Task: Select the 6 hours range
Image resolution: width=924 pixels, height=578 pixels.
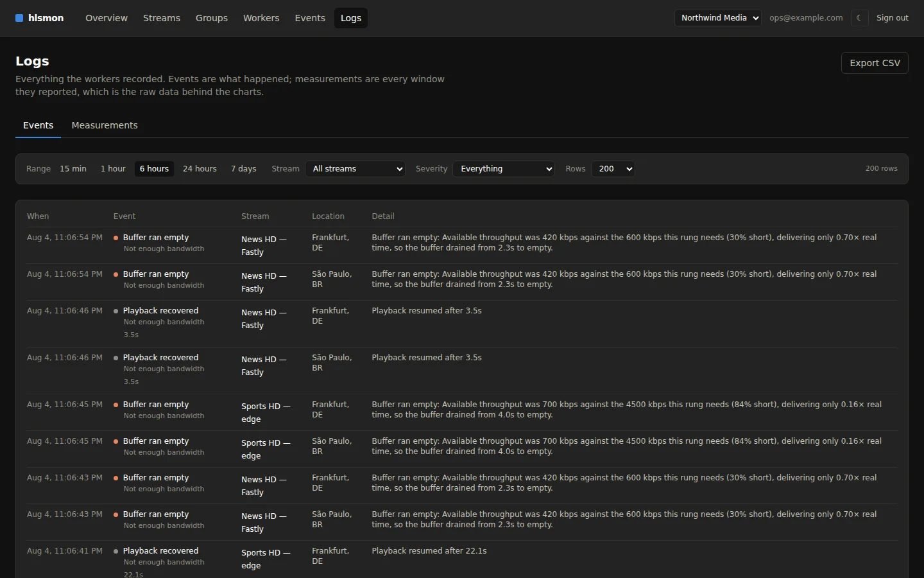Action: [x=154, y=169]
